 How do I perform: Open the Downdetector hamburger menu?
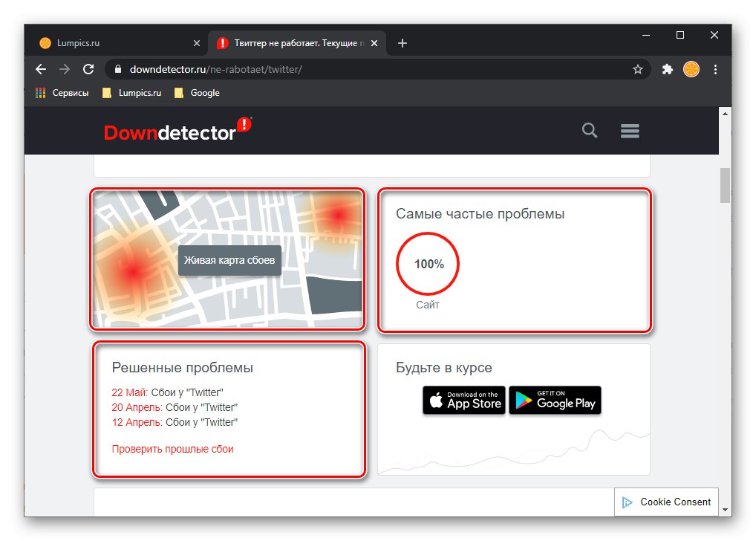point(630,131)
